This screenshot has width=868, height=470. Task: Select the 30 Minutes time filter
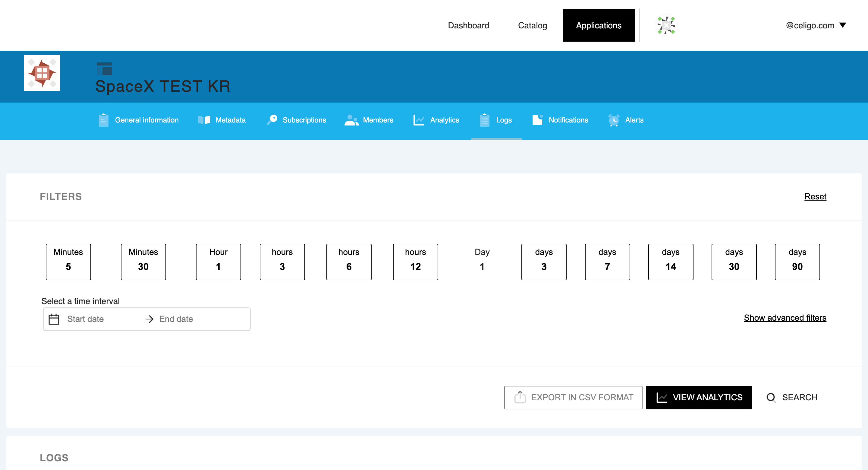click(143, 262)
